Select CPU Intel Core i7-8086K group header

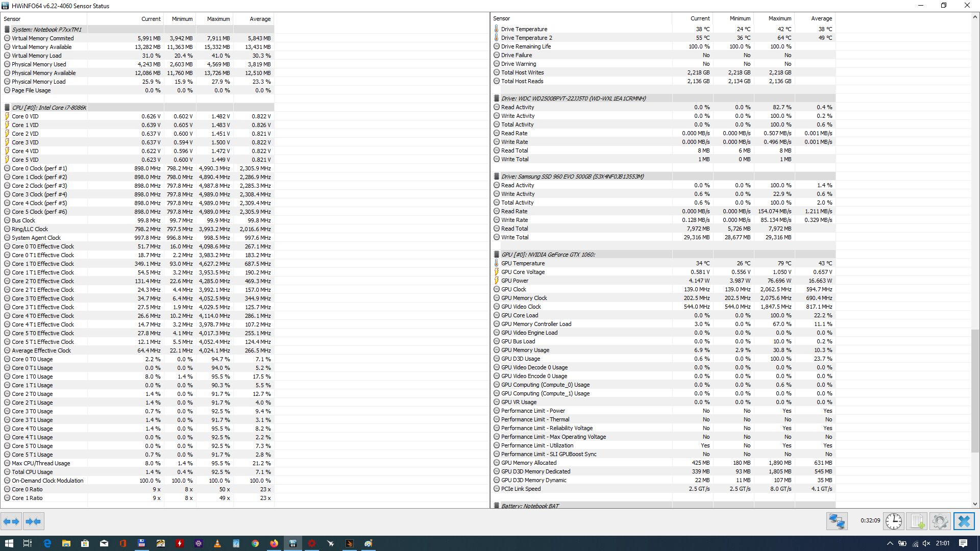(x=48, y=108)
